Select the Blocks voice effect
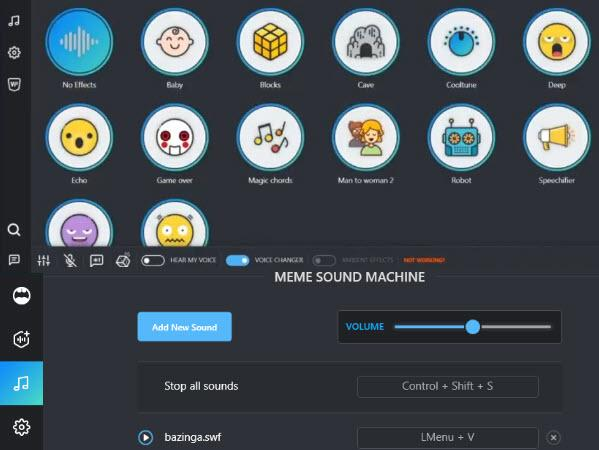 270,42
